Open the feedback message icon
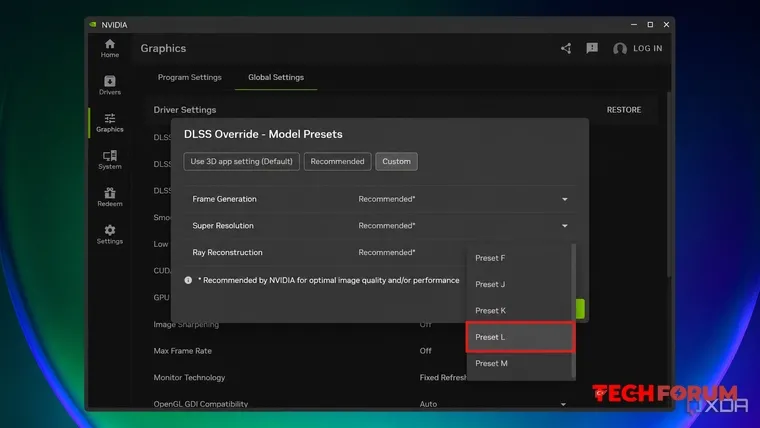Viewport: 760px width, 428px height. (592, 48)
